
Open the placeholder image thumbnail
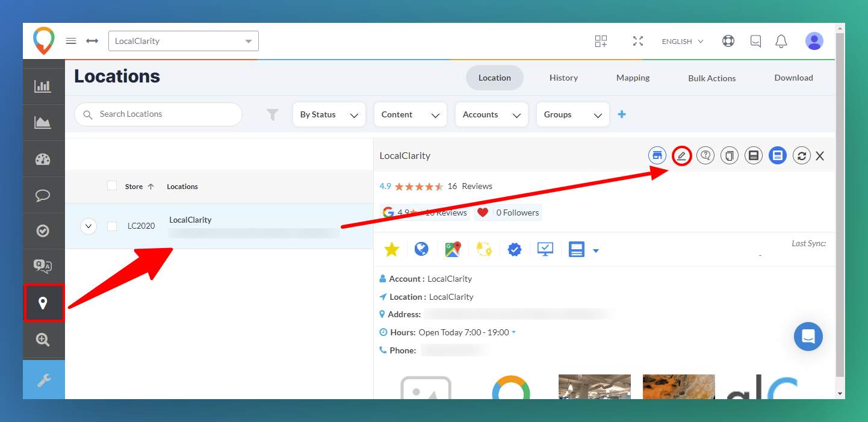[426, 387]
